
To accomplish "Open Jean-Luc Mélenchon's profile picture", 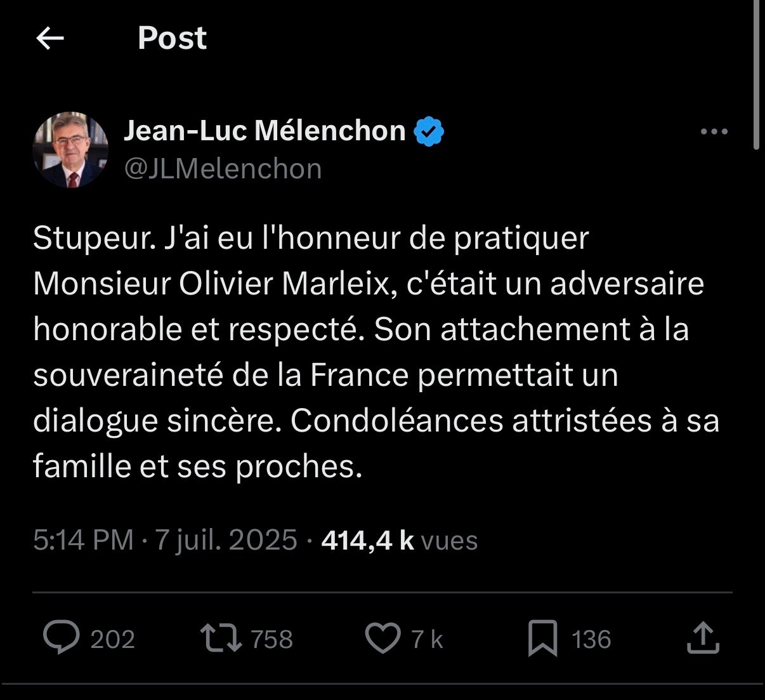I will click(x=70, y=150).
